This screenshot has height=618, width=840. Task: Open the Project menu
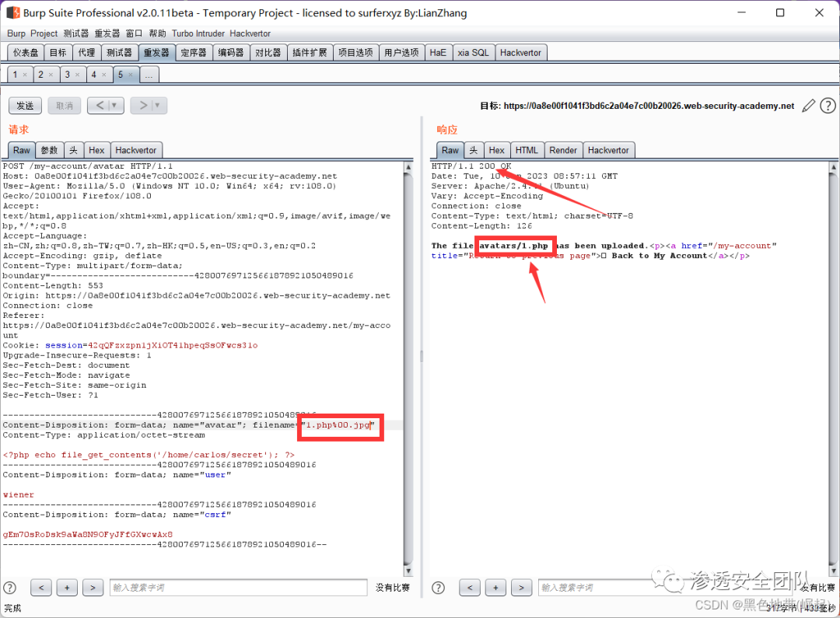[44, 33]
